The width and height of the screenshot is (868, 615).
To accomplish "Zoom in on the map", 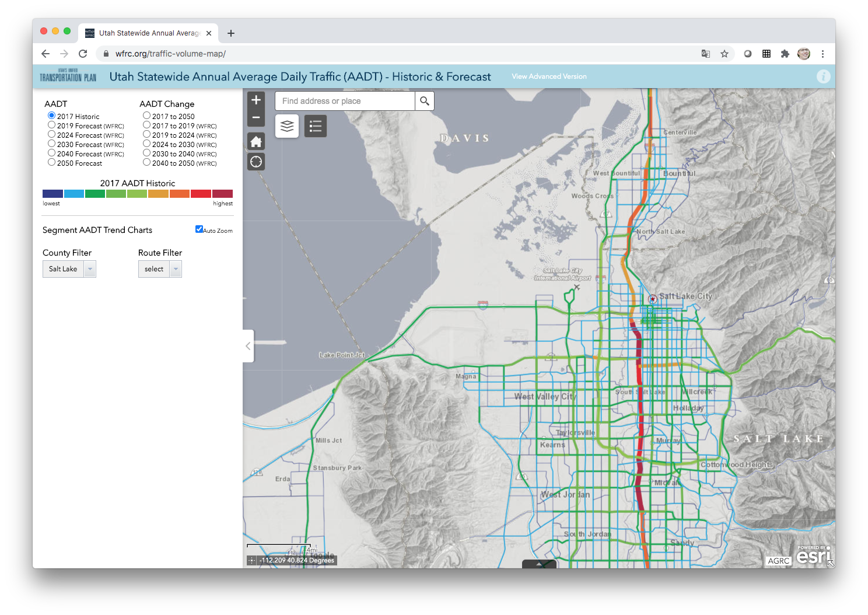I will tap(256, 100).
